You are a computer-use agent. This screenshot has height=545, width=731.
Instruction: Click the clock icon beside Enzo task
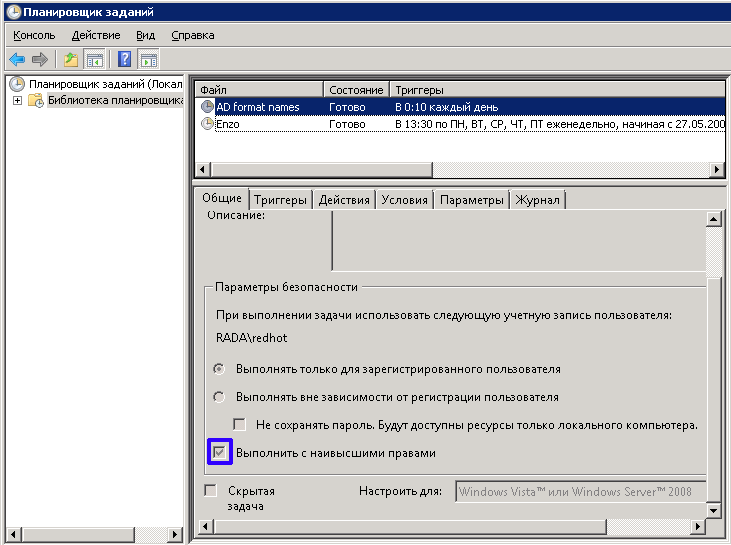click(207, 124)
